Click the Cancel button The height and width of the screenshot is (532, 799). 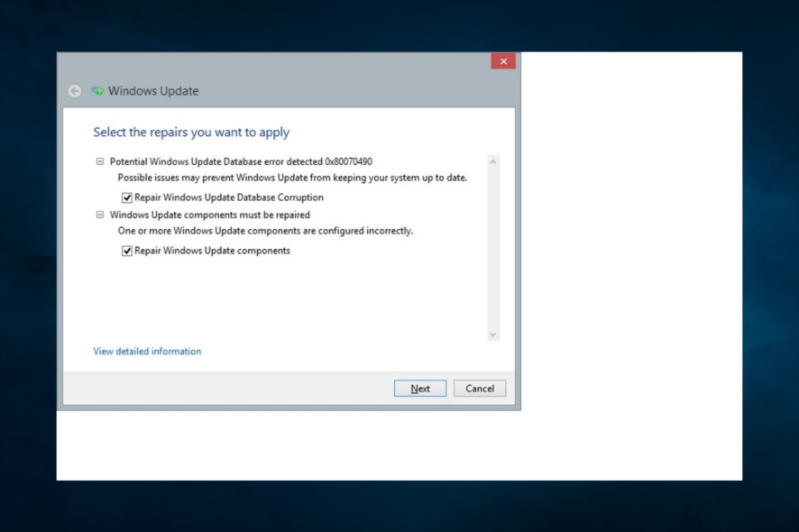480,389
